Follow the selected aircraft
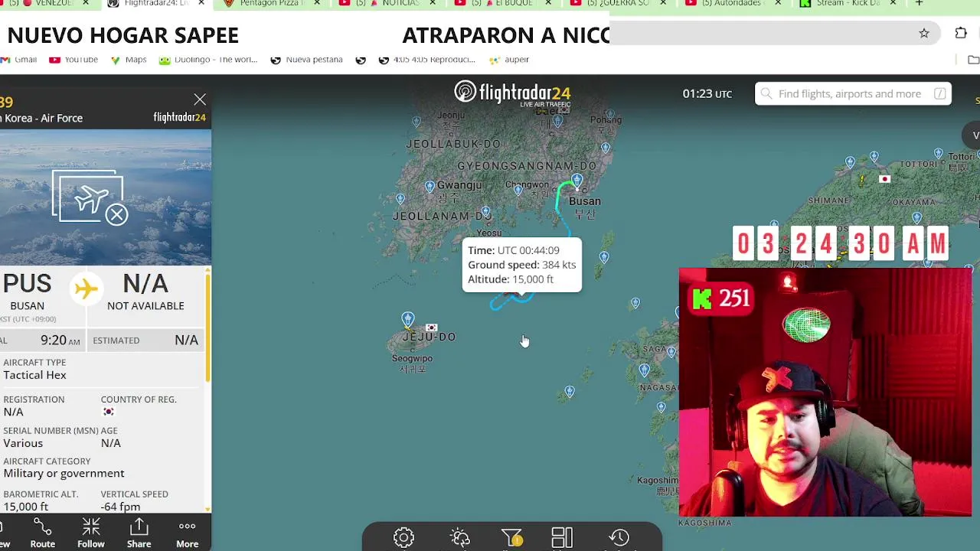980x551 pixels. pyautogui.click(x=90, y=533)
